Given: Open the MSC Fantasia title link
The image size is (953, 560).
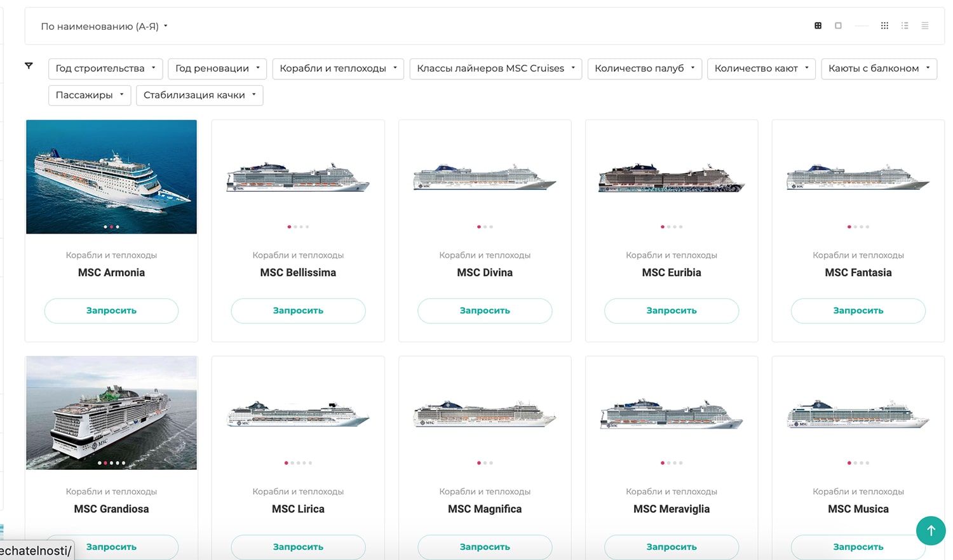Looking at the screenshot, I should click(x=858, y=272).
